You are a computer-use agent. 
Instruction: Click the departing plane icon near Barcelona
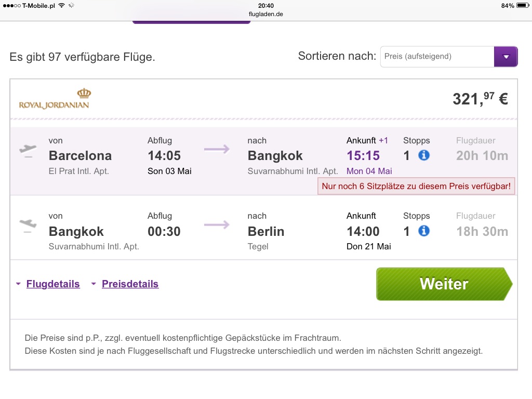click(28, 150)
